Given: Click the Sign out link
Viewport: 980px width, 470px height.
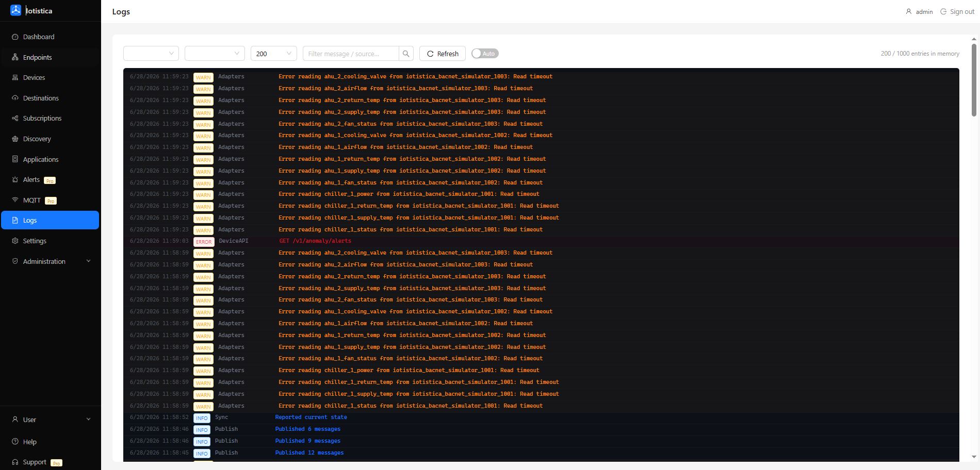Looking at the screenshot, I should click(962, 11).
